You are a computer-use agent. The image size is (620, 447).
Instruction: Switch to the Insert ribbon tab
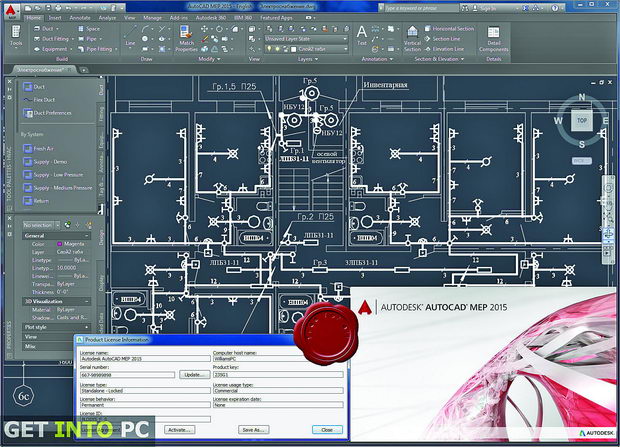[x=55, y=18]
